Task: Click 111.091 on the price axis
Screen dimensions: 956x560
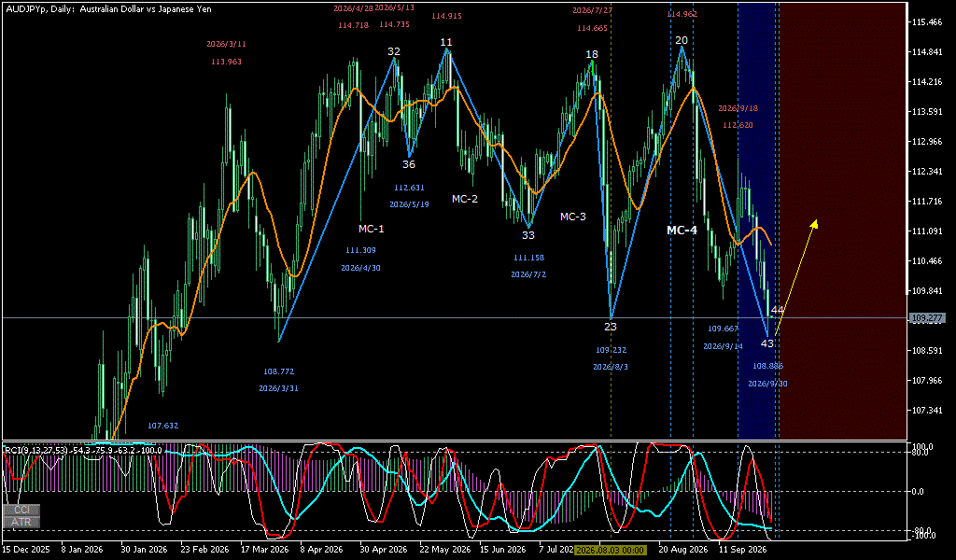Action: coord(927,231)
